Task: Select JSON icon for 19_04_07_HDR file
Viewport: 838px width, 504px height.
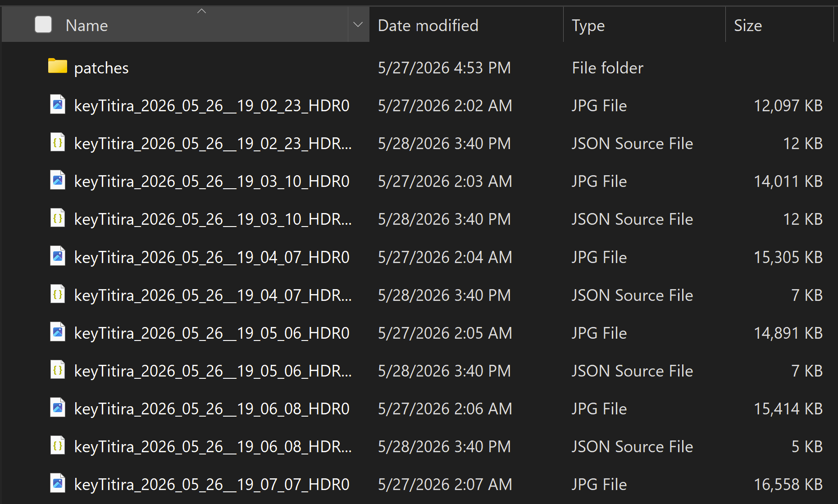Action: click(x=57, y=294)
